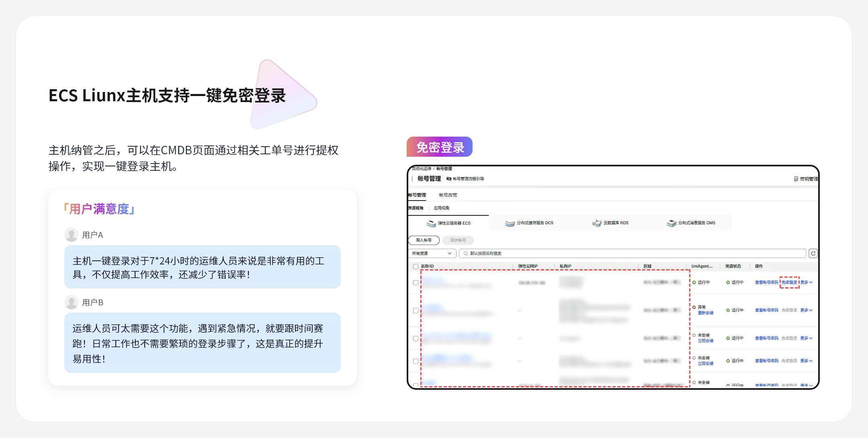
Task: Open the 所有资源 dropdown
Action: pyautogui.click(x=432, y=254)
